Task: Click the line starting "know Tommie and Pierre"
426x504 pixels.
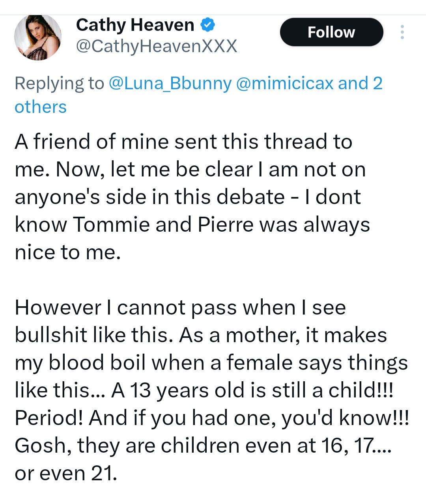Action: click(192, 225)
